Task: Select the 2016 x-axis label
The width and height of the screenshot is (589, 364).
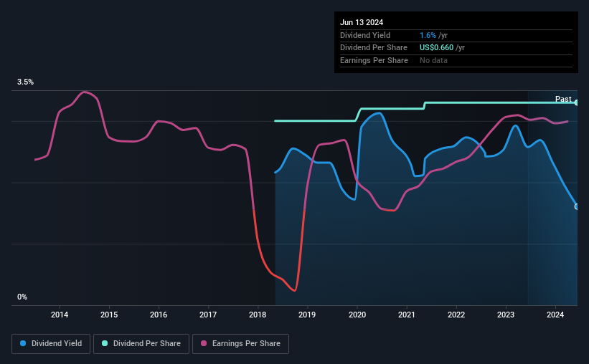Action: pyautogui.click(x=159, y=315)
